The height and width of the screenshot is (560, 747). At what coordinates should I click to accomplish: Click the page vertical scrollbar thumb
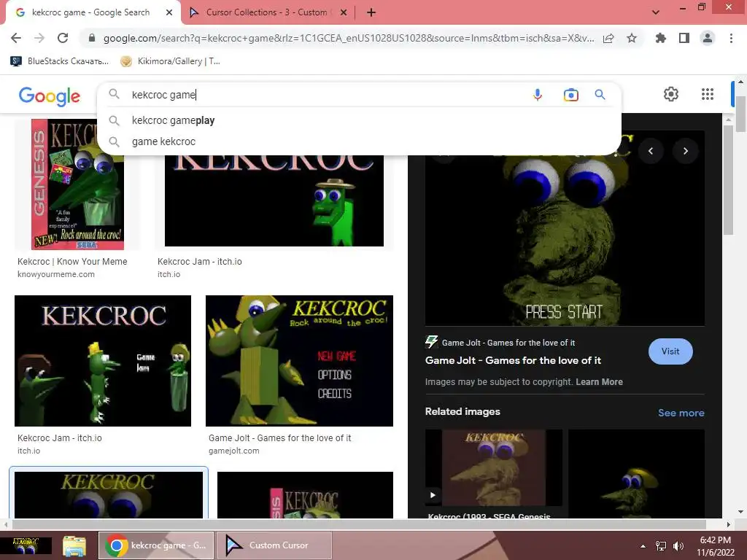coord(741,113)
